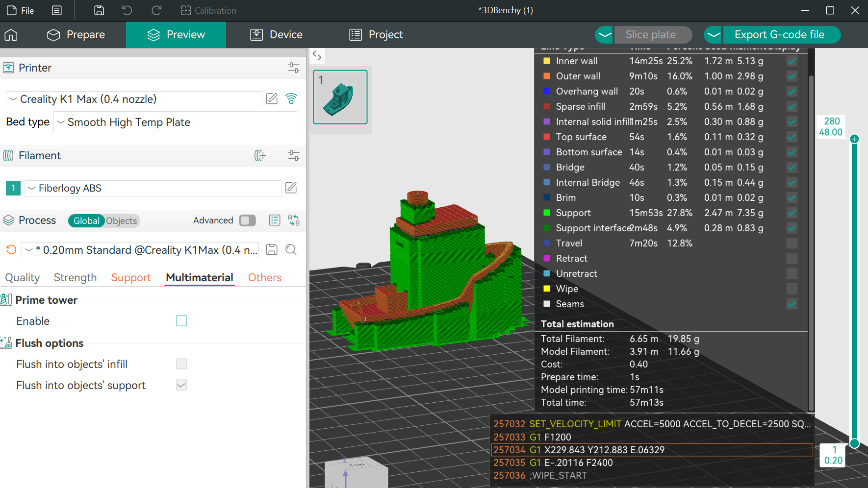Open the Strength settings tab
Screen dimensions: 868x488
[75, 278]
